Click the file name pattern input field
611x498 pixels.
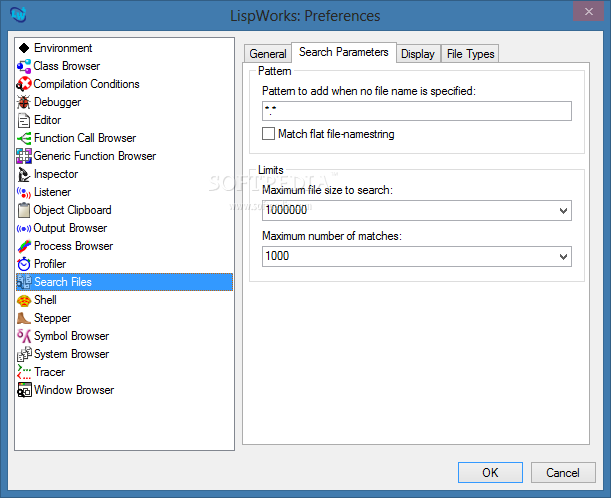417,111
